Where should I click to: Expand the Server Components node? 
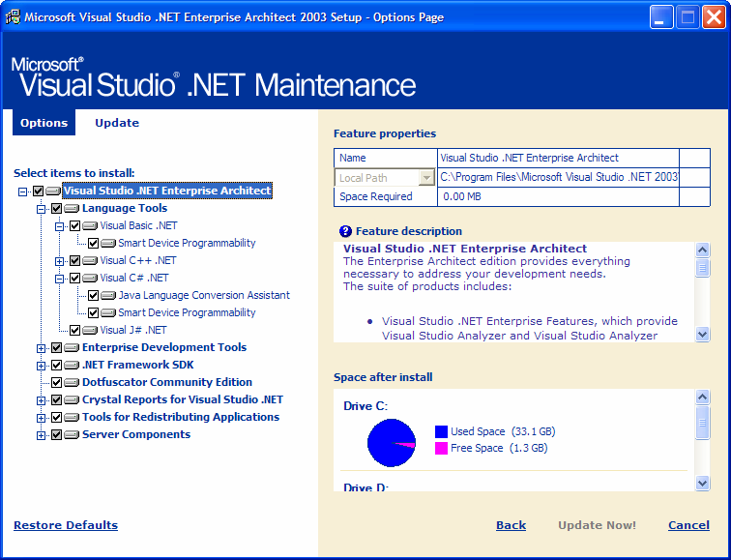41,435
